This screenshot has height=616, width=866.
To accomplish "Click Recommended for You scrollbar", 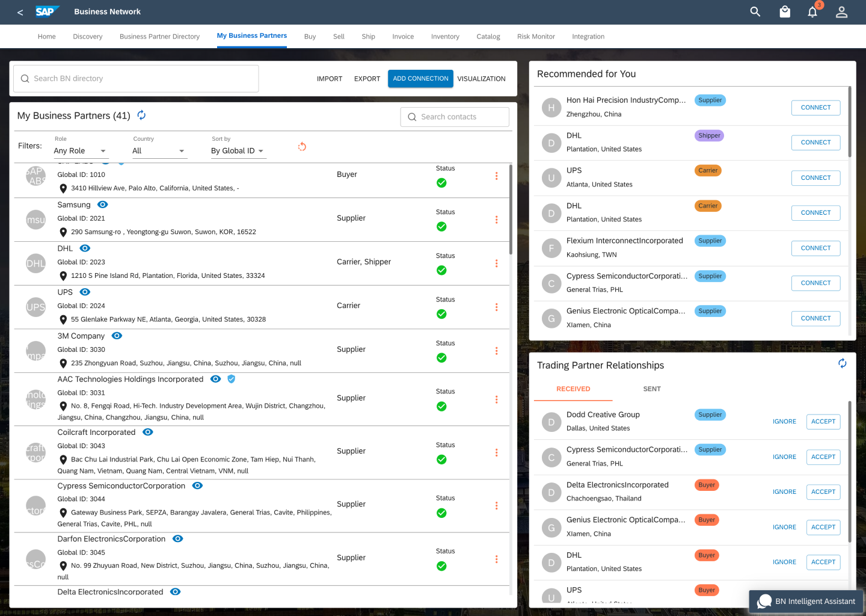I will tap(850, 122).
